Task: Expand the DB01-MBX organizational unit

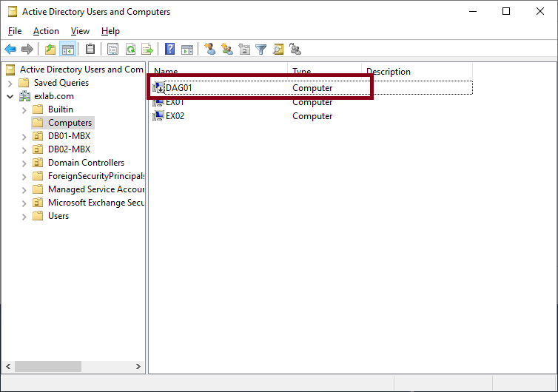Action: pos(24,137)
